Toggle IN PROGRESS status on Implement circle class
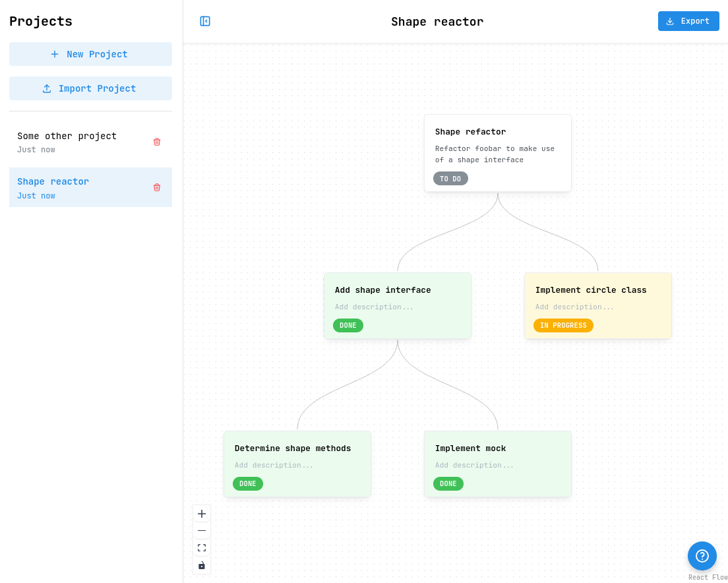Viewport: 728px width, 583px height. 563,325
